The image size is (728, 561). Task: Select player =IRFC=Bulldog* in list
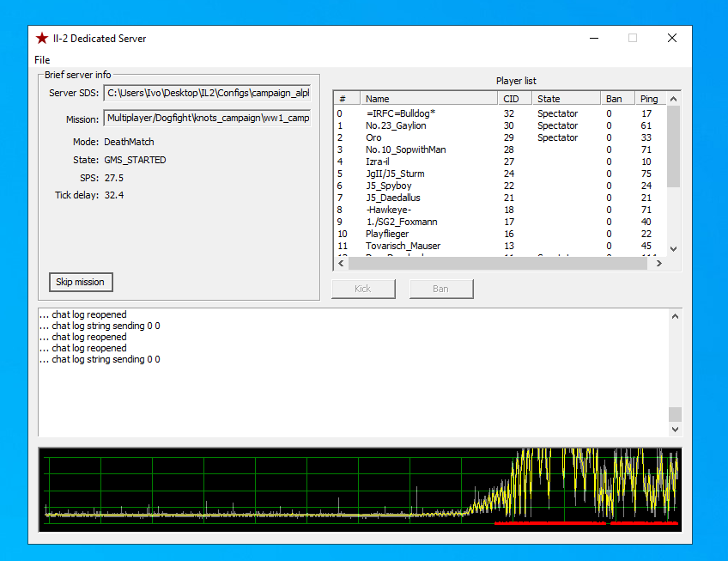(401, 113)
